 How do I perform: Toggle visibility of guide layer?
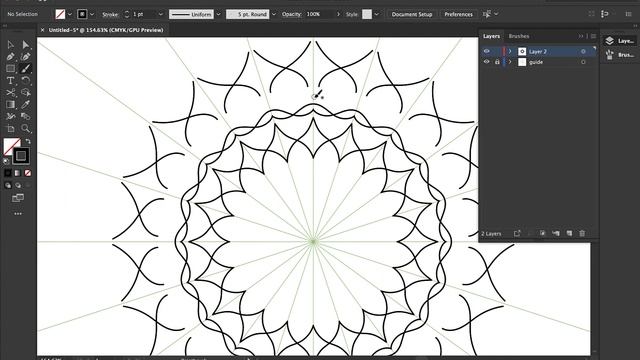click(487, 62)
